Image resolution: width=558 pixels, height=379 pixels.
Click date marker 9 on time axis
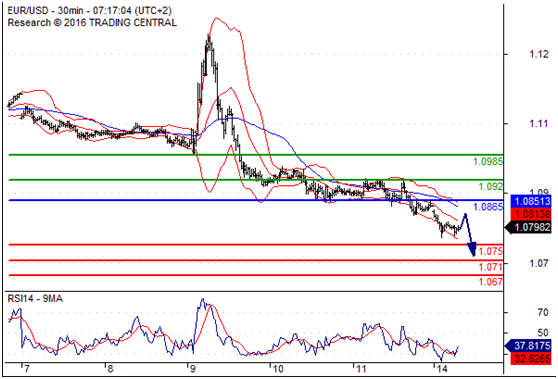coord(193,369)
